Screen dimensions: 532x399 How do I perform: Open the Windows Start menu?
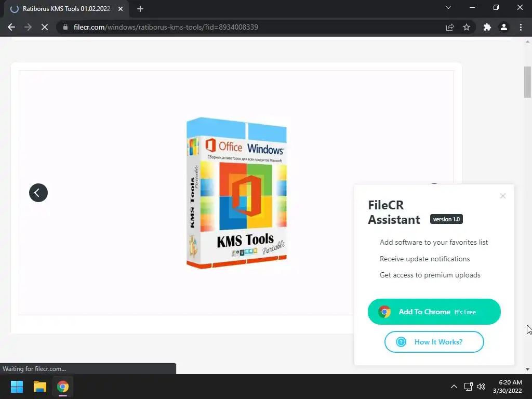tap(17, 387)
